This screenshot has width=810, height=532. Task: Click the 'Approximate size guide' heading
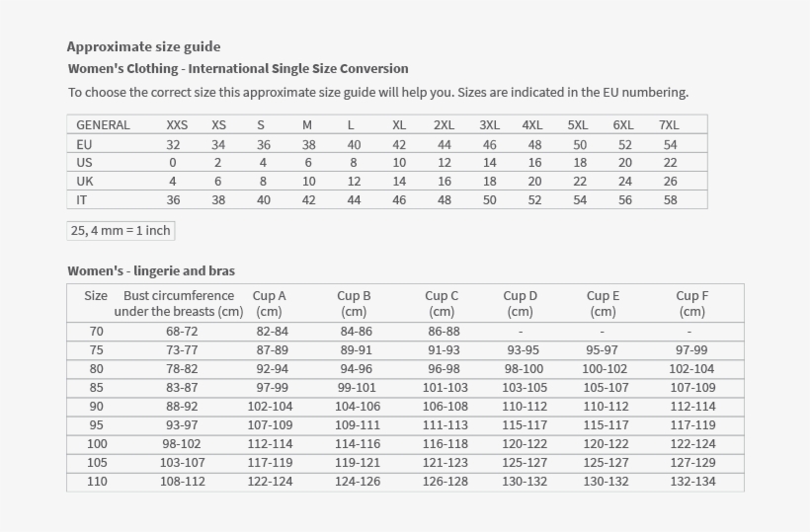pyautogui.click(x=143, y=46)
